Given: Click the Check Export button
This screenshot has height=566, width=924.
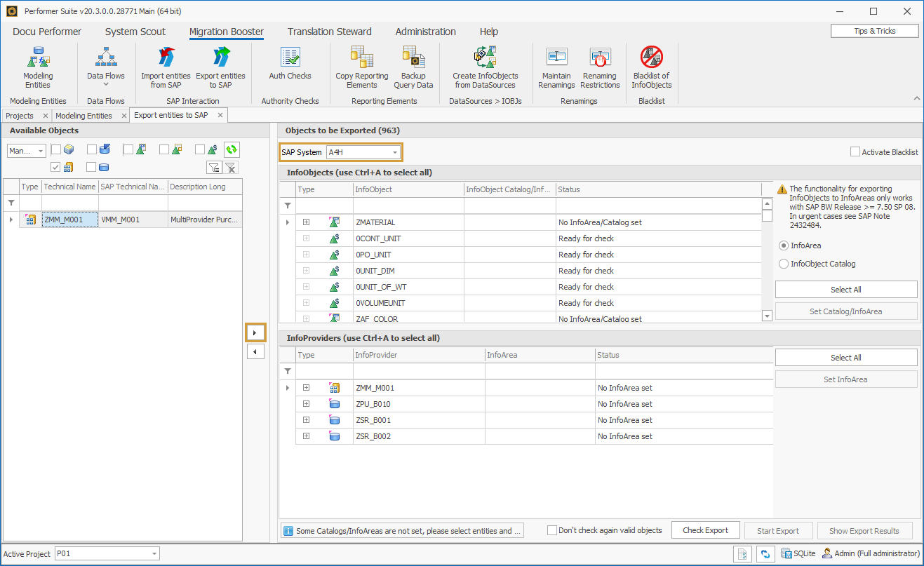Looking at the screenshot, I should point(705,530).
